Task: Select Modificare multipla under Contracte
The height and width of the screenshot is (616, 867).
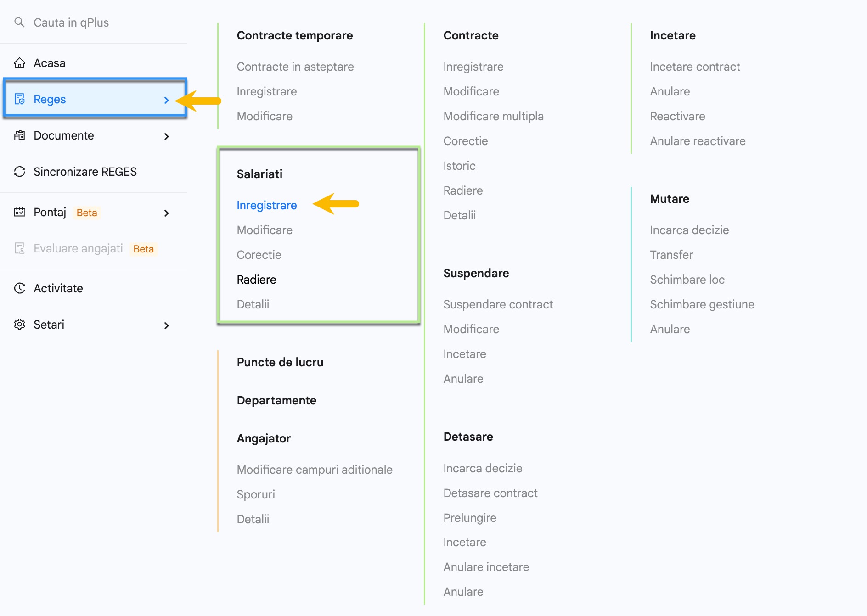Action: [x=493, y=116]
